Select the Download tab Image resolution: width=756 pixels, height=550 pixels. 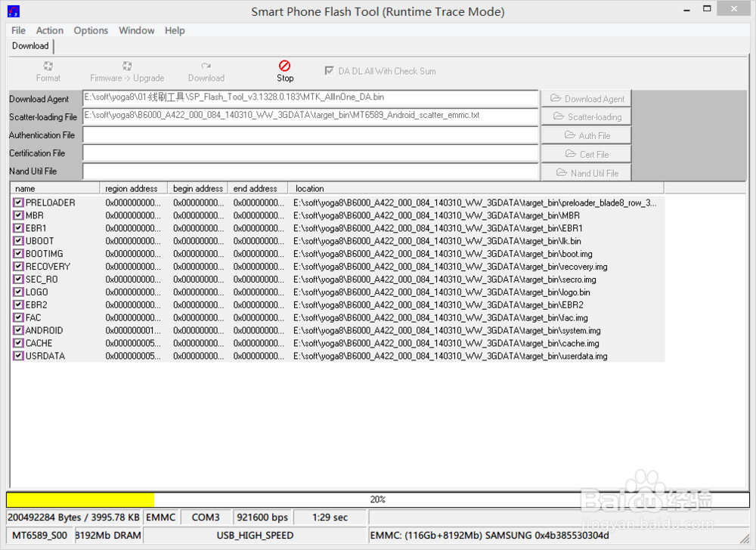click(30, 46)
